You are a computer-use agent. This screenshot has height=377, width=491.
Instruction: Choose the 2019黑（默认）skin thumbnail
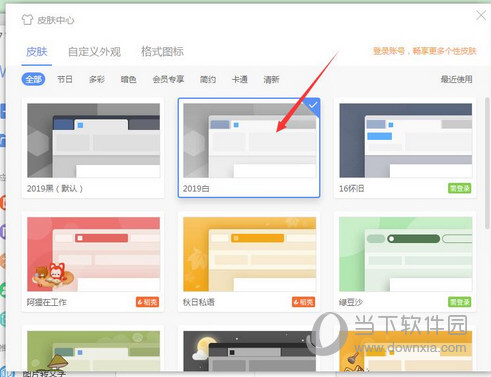pyautogui.click(x=93, y=140)
